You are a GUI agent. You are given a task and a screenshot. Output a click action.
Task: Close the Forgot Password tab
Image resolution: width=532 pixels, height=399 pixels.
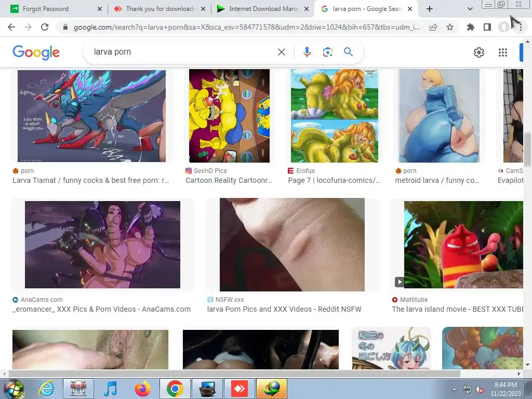[x=99, y=9]
